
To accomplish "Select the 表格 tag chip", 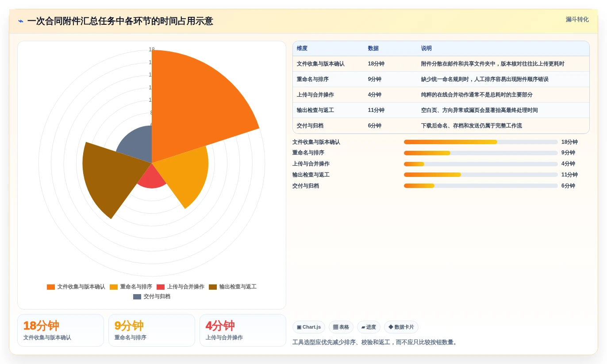I will (x=341, y=327).
